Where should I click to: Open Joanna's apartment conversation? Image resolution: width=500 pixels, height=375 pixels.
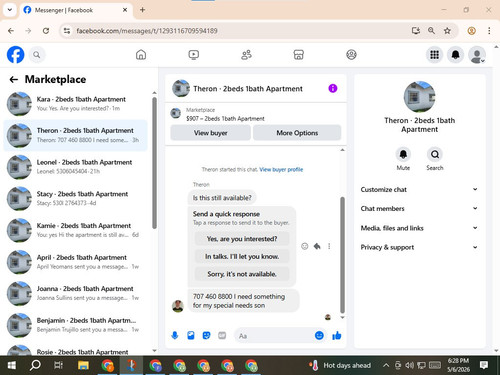[x=76, y=293]
